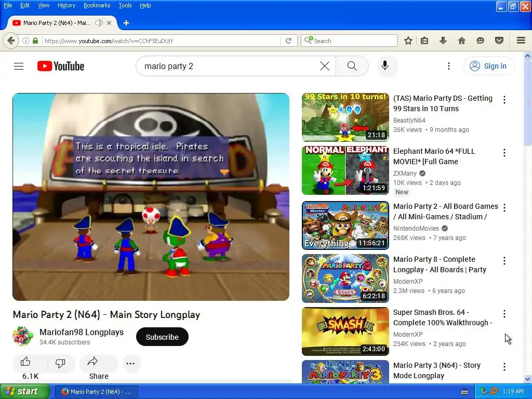
Task: Click the Mario Party 8 thumbnail
Action: (345, 278)
